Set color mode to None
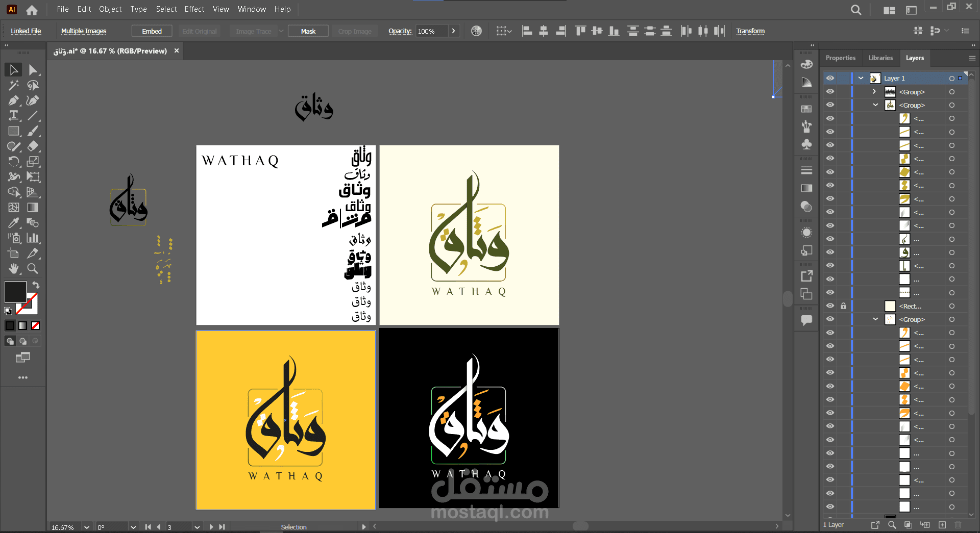980x533 pixels. pos(35,325)
